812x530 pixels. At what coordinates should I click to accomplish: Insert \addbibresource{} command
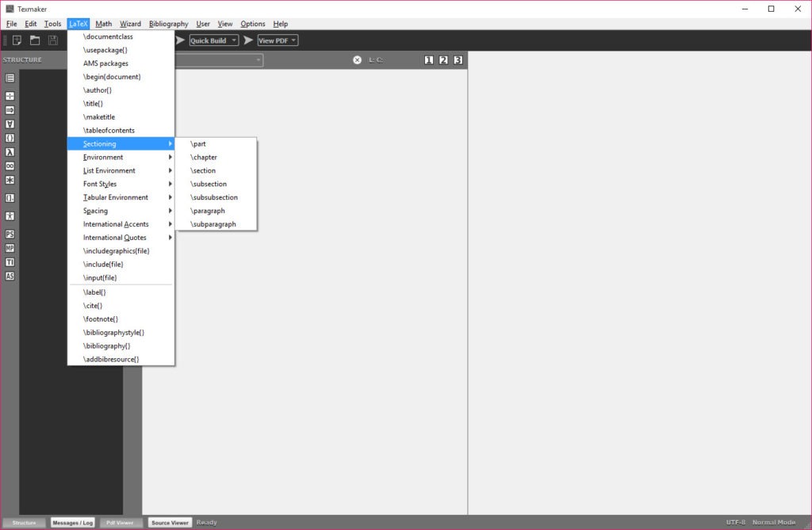point(121,359)
